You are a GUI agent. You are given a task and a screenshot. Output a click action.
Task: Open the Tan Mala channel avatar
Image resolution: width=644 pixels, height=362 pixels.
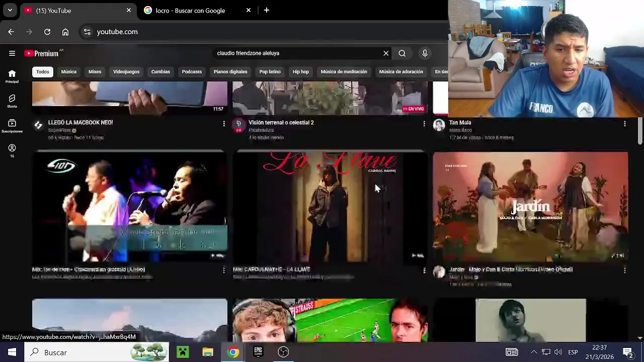(439, 125)
